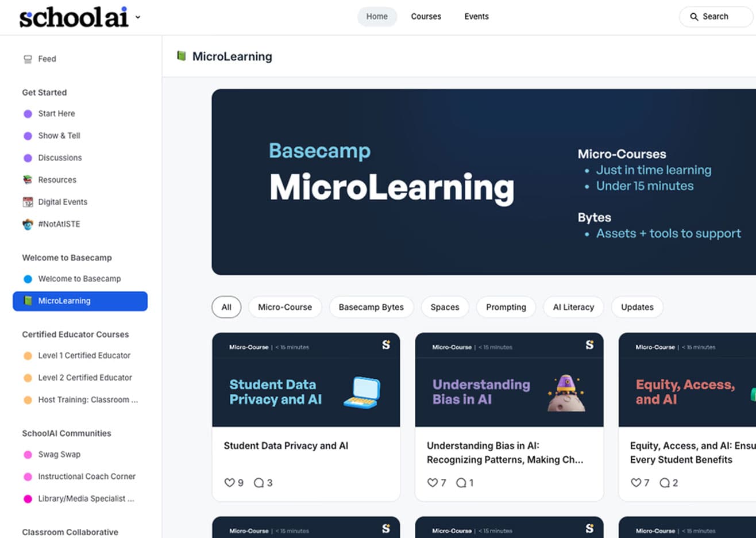Click the purple dot beside Start Here

click(x=28, y=114)
